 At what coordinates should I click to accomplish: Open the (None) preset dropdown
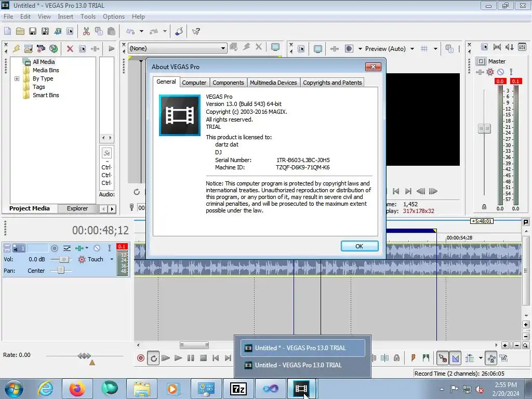[x=223, y=48]
